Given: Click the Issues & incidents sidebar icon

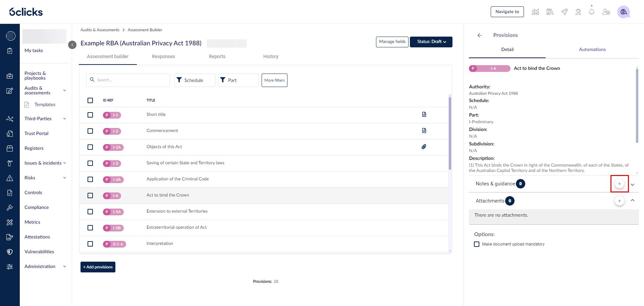Looking at the screenshot, I should (x=10, y=163).
